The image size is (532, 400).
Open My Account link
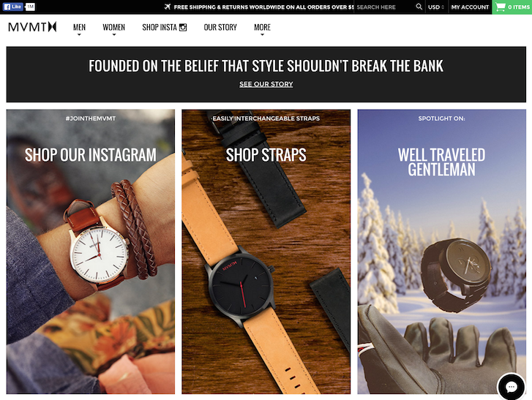(470, 7)
